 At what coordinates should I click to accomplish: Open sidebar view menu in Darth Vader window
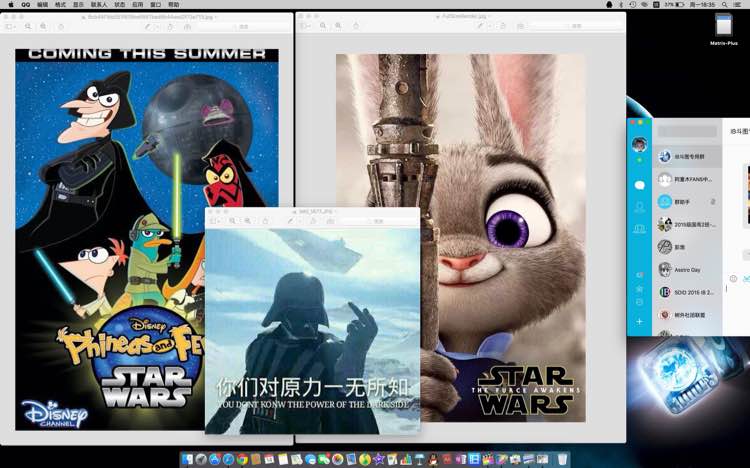pyautogui.click(x=215, y=221)
